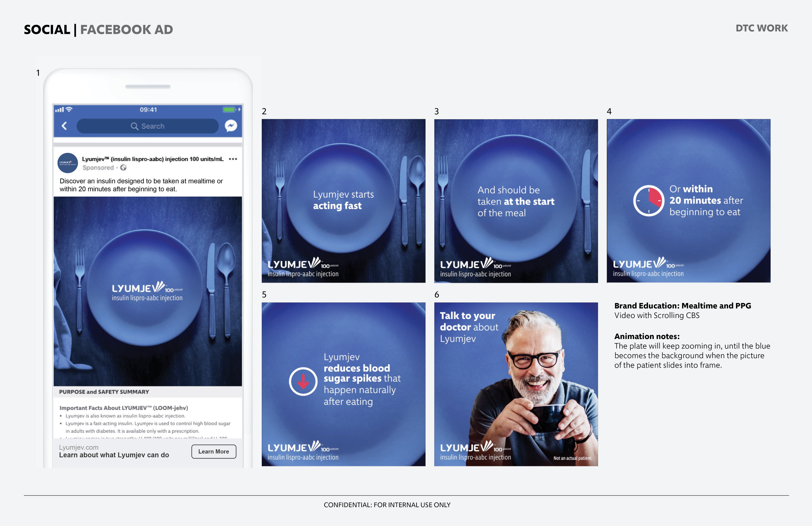Click the 09:41 clock in status bar
The image size is (812, 526).
click(148, 110)
